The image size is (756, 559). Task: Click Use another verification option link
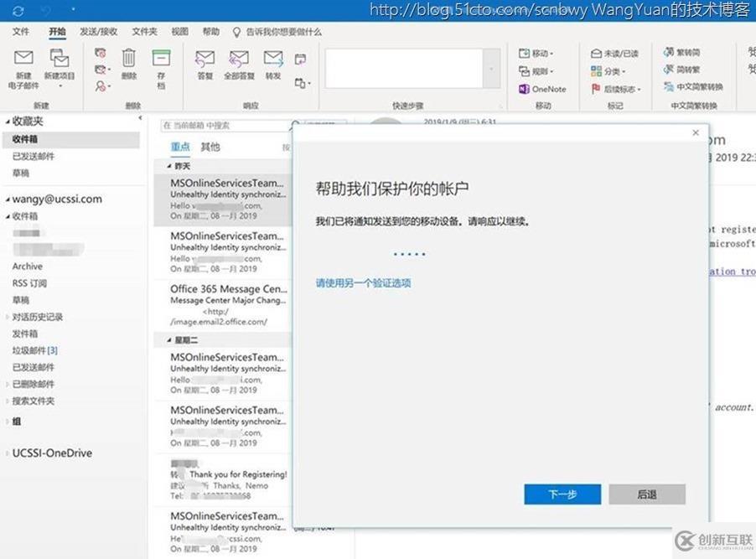tap(363, 283)
